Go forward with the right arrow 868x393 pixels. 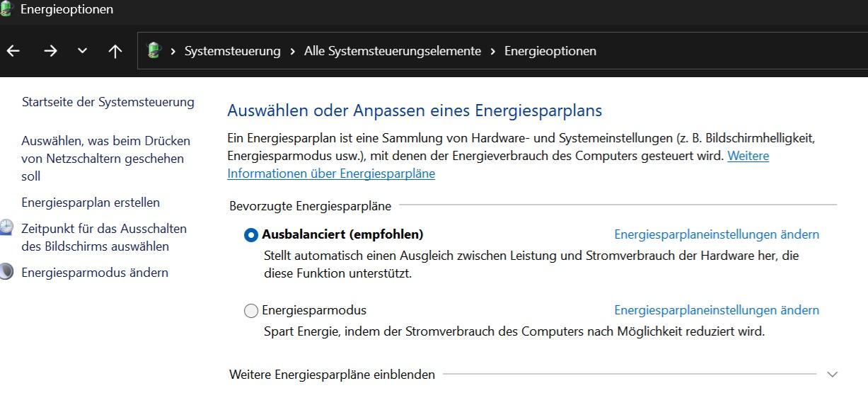coord(50,51)
